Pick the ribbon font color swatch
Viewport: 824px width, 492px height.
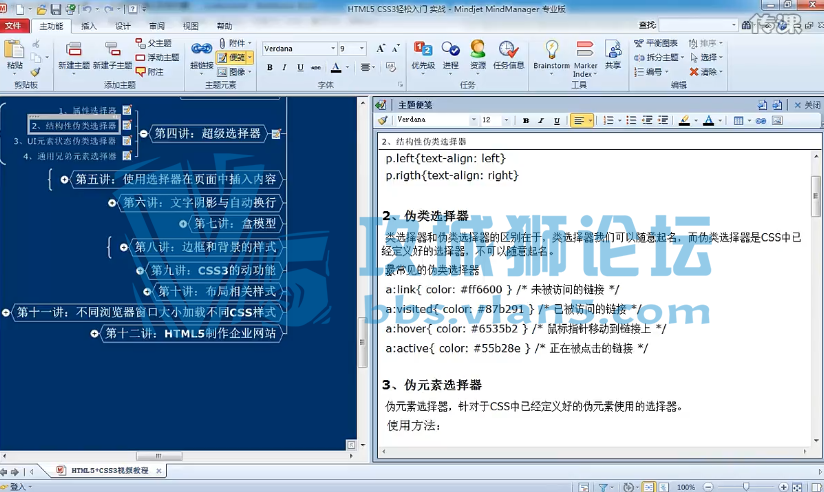click(336, 67)
